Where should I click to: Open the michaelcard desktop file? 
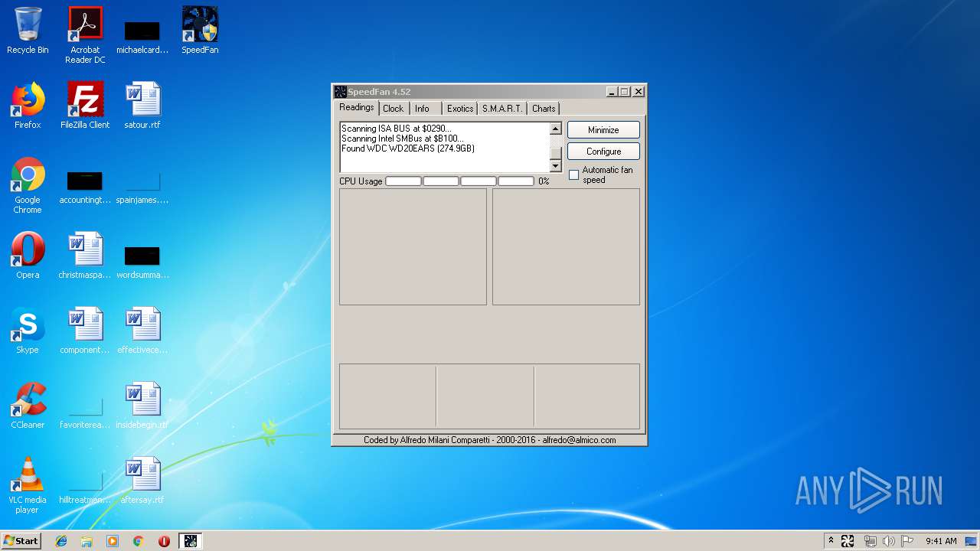pyautogui.click(x=142, y=35)
